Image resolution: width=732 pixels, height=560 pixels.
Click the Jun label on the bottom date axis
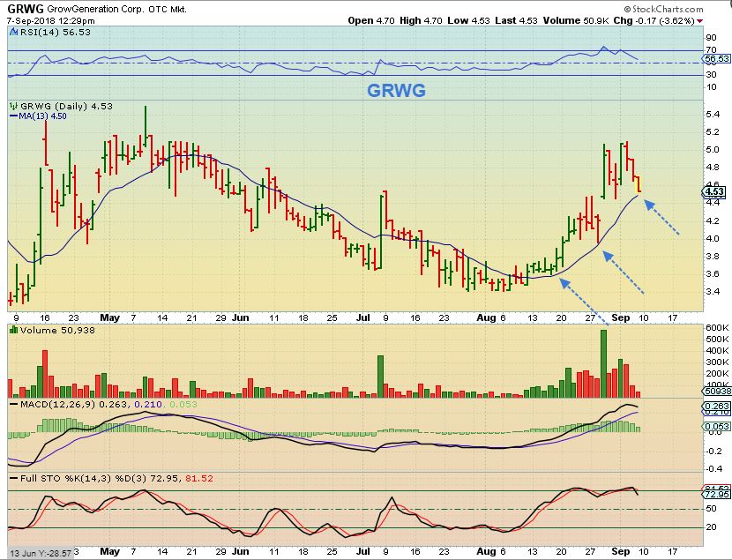[x=241, y=551]
